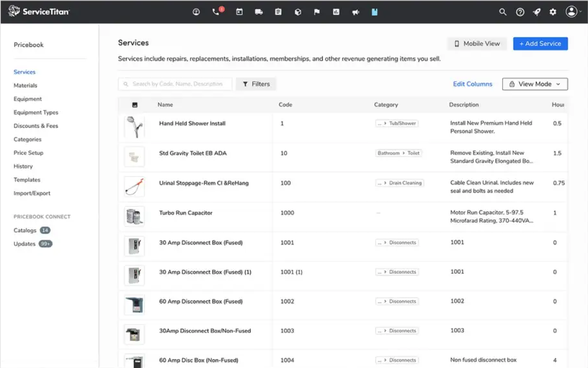Click the Hand Held Shower Install thumbnail
Viewport: 588px width, 368px height.
134,127
